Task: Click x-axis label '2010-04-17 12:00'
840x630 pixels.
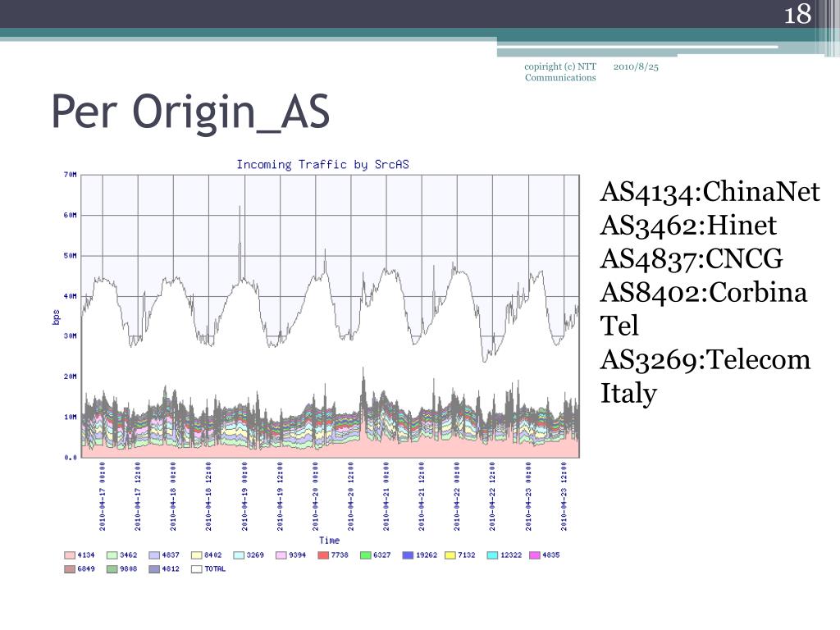Action: [138, 496]
